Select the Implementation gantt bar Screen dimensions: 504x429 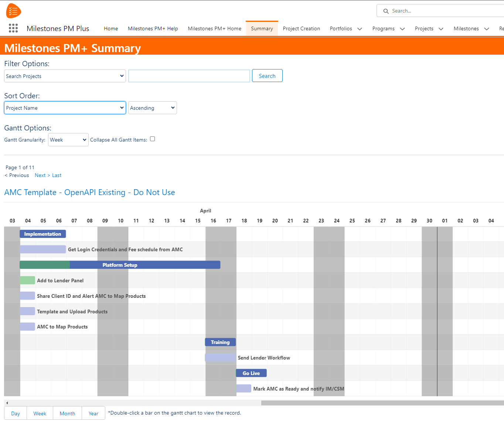[x=43, y=234]
